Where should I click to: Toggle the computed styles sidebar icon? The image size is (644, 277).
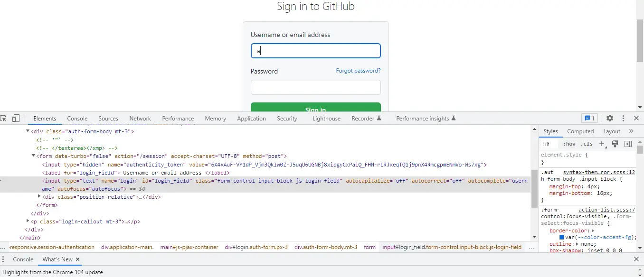coord(628,144)
